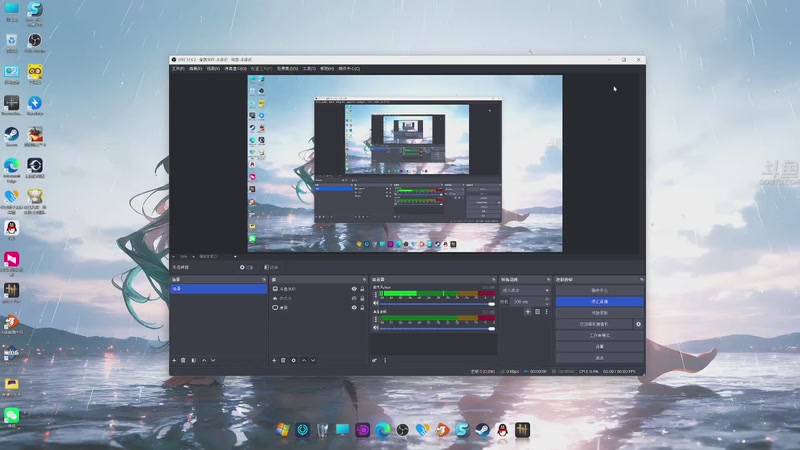Move scene up with arrow in Scenes panel
This screenshot has width=800, height=450.
pos(204,360)
